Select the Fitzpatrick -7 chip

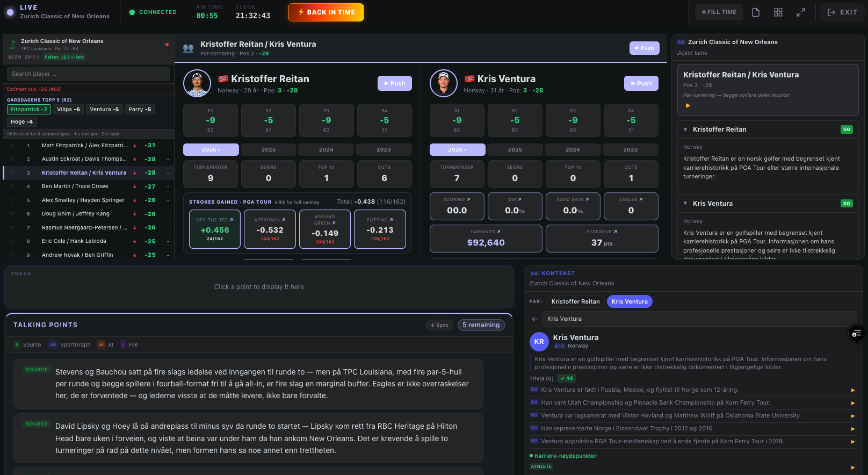pos(29,110)
